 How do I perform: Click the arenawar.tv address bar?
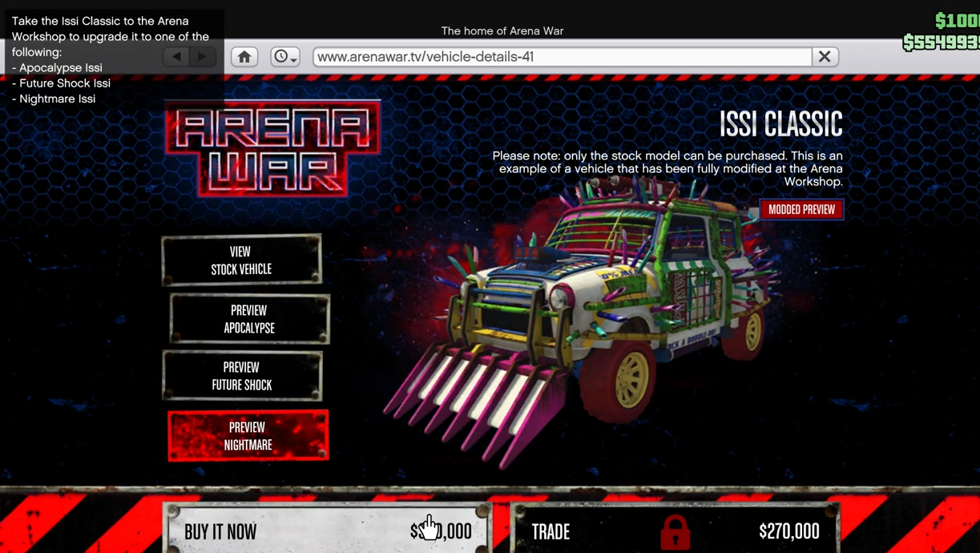(563, 57)
